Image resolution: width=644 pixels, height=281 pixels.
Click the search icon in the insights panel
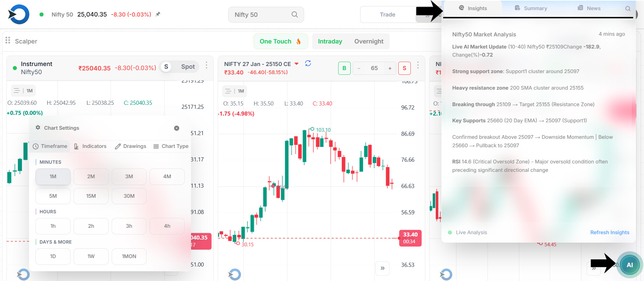(x=628, y=8)
